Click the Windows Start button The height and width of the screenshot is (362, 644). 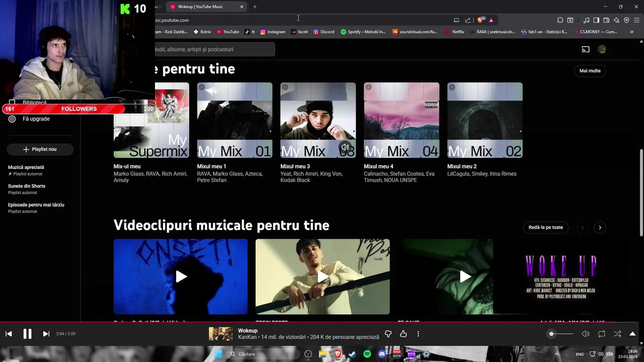click(218, 354)
